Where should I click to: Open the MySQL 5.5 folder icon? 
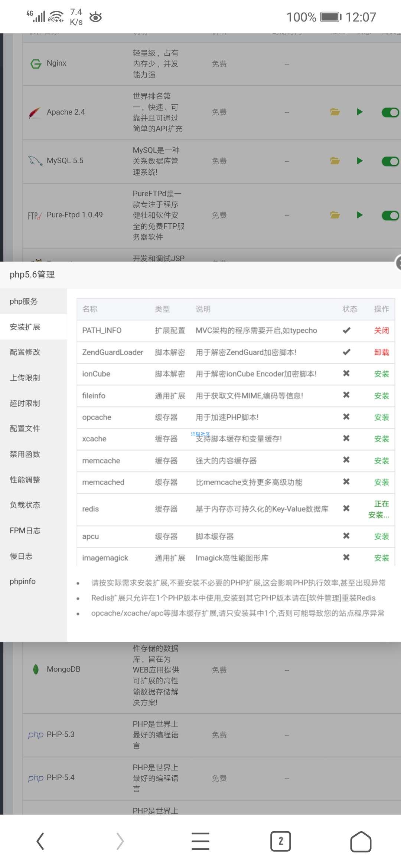coord(335,161)
